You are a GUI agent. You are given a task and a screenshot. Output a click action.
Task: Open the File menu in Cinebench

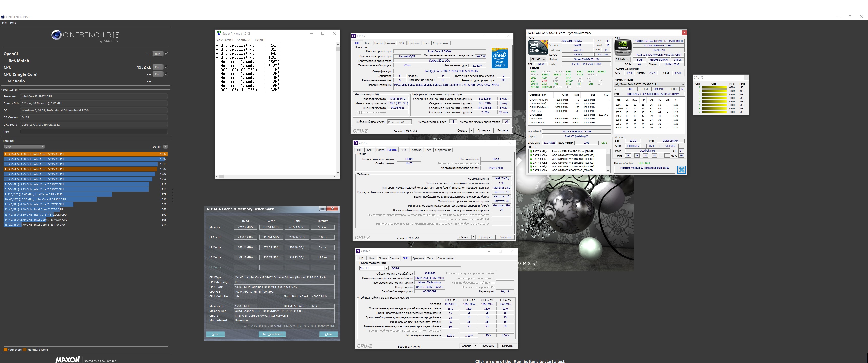click(x=4, y=23)
